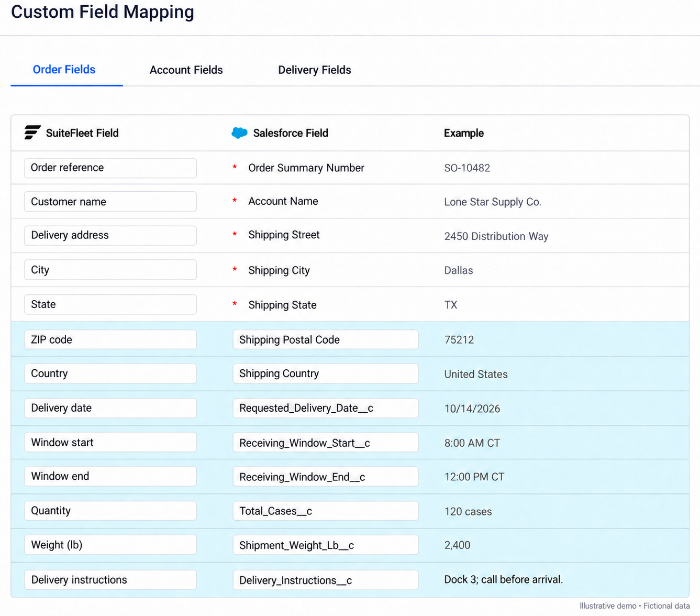Viewport: 700px width, 616px height.
Task: Select the Delivery address field box
Action: pyautogui.click(x=110, y=236)
